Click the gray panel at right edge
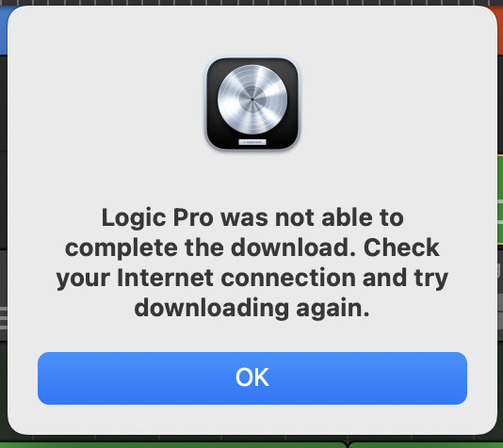The width and height of the screenshot is (503, 448). [500, 295]
